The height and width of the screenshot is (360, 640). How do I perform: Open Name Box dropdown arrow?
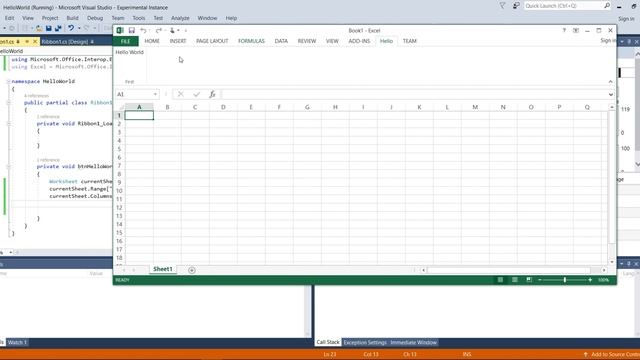coord(155,94)
